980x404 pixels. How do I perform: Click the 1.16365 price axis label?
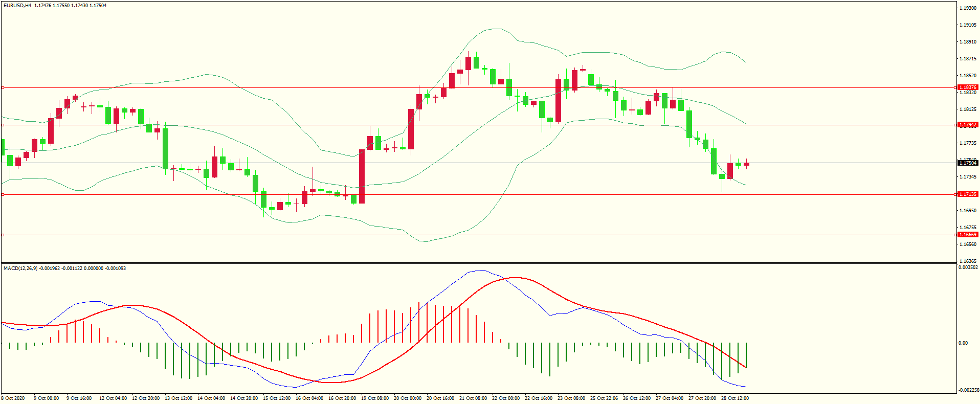968,261
